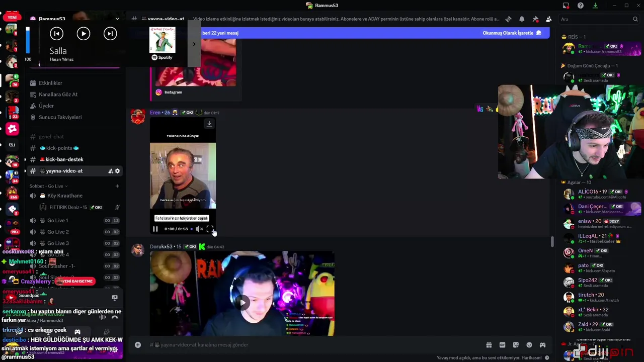The width and height of the screenshot is (644, 362).
Task: Click the green download update icon
Action: (x=595, y=6)
